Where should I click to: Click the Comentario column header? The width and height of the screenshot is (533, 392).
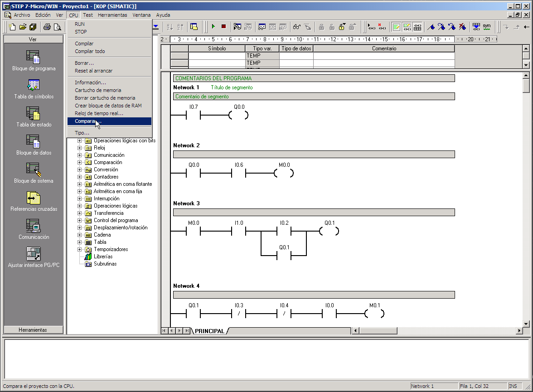(x=384, y=48)
